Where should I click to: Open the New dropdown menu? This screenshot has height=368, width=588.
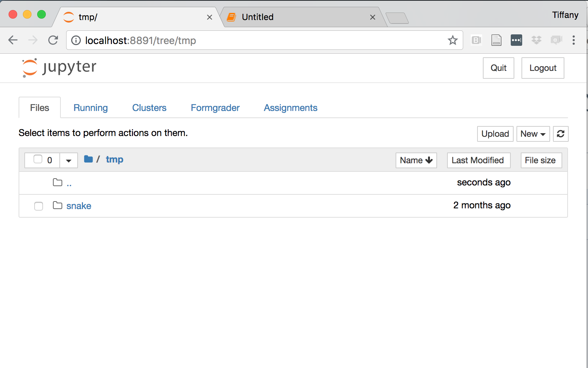[533, 134]
